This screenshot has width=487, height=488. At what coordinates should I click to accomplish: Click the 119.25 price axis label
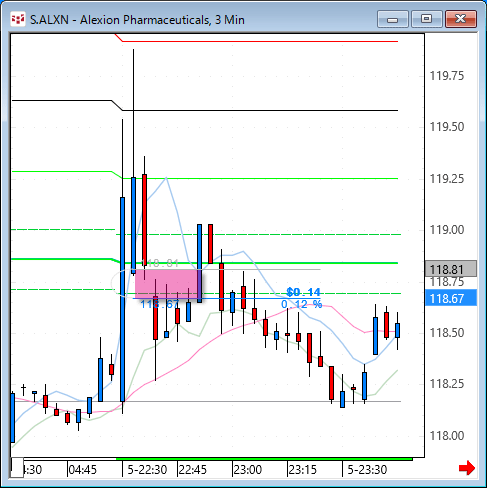click(447, 179)
